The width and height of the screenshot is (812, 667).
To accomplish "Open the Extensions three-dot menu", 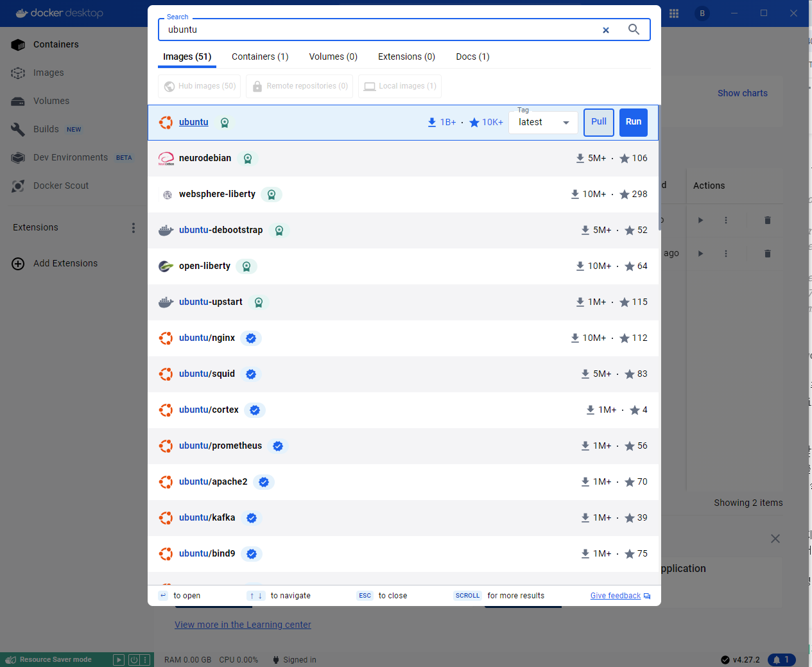I will [x=134, y=227].
